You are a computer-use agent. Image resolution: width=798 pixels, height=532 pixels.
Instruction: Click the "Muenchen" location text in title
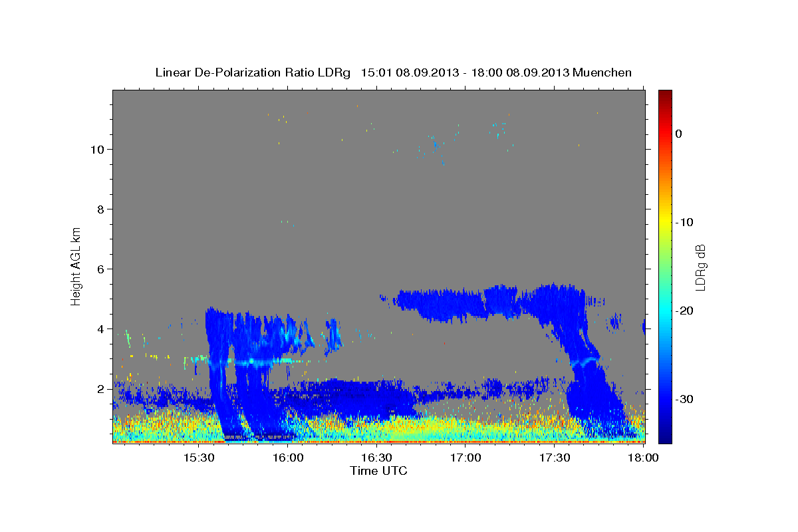coord(602,72)
